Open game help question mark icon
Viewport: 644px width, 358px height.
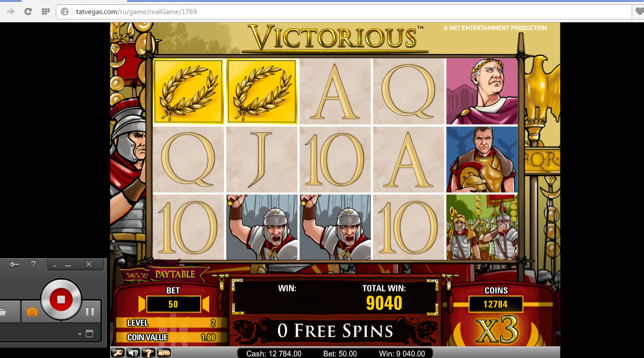(149, 353)
